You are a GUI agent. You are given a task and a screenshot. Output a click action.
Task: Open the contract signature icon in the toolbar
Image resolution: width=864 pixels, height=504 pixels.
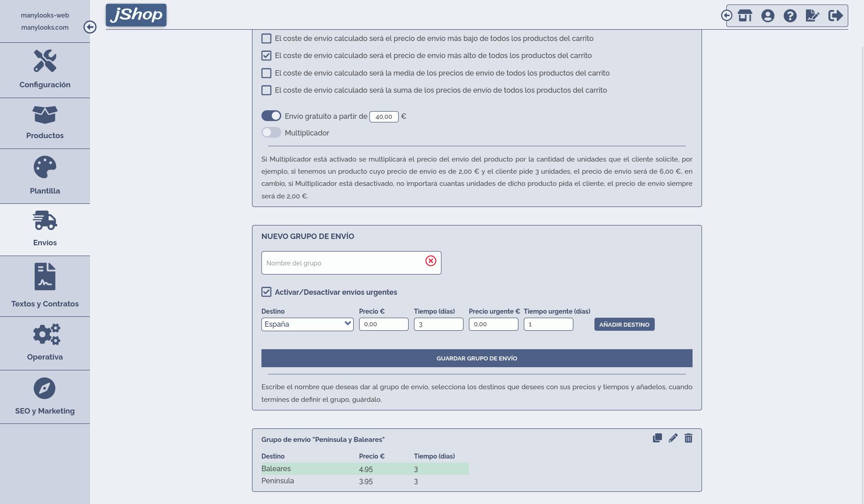coord(813,16)
